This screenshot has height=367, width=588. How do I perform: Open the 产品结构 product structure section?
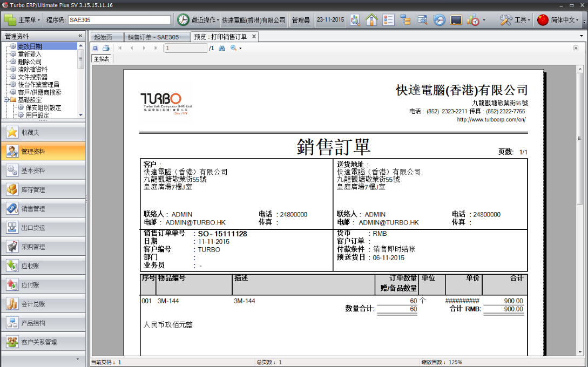[43, 323]
